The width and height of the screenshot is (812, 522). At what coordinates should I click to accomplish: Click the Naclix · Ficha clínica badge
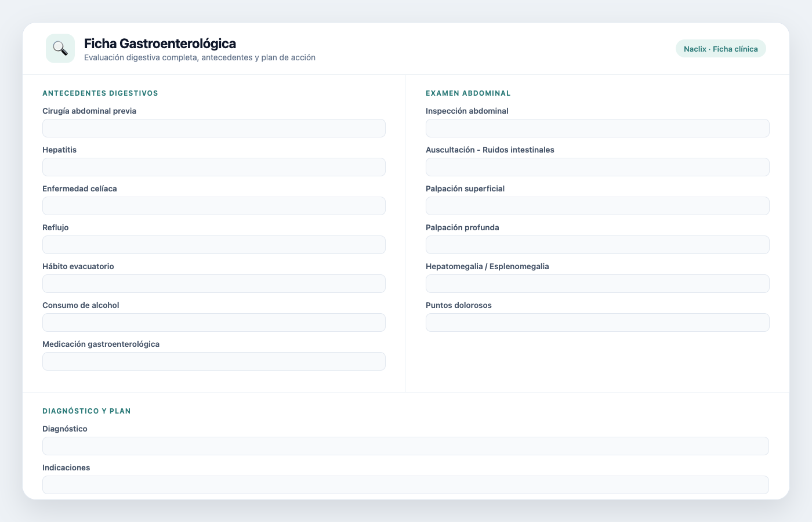pyautogui.click(x=720, y=49)
